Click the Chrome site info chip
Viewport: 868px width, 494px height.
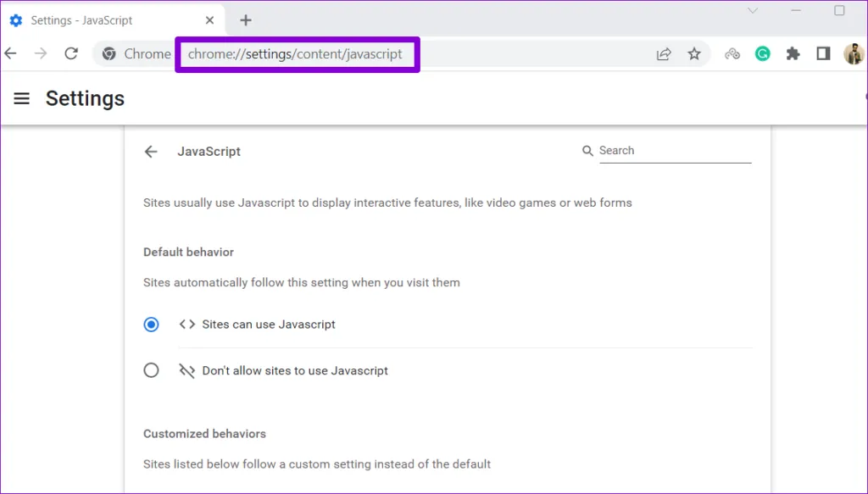tap(136, 54)
